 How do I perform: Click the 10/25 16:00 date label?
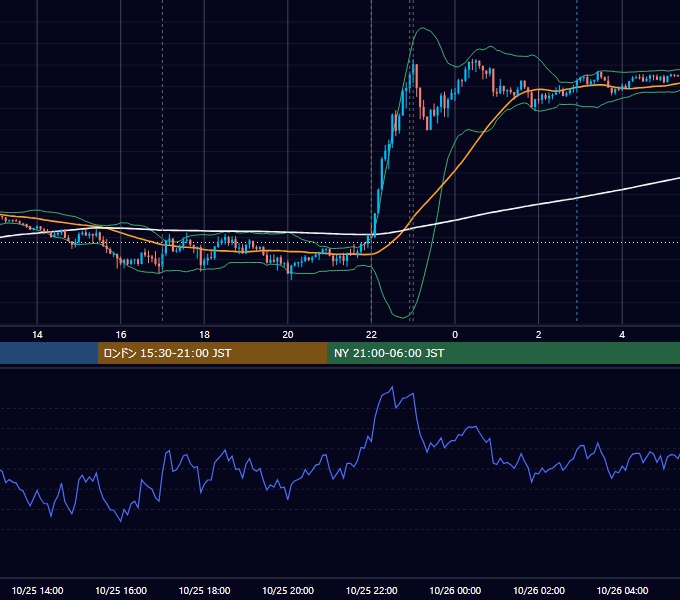tap(121, 590)
